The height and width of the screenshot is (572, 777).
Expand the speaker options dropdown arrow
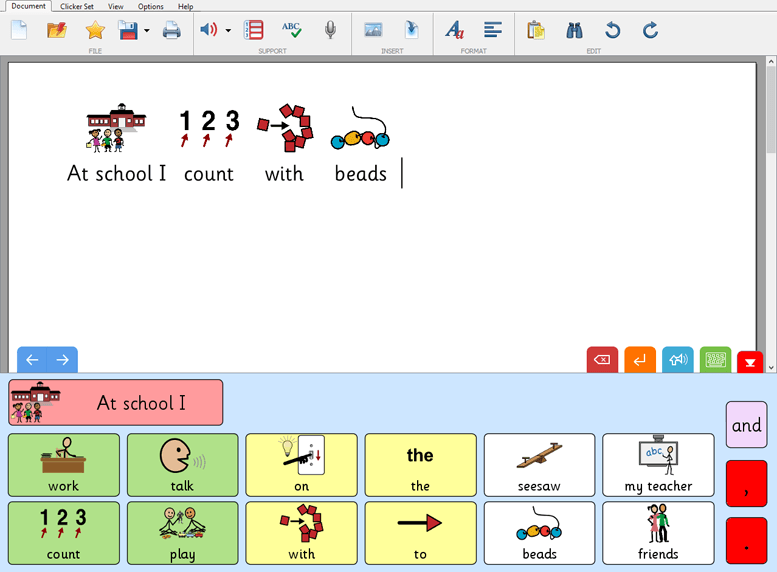228,31
